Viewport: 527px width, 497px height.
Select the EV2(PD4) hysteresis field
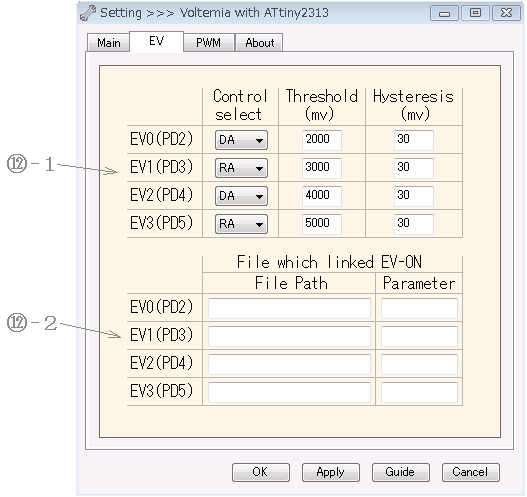[414, 196]
